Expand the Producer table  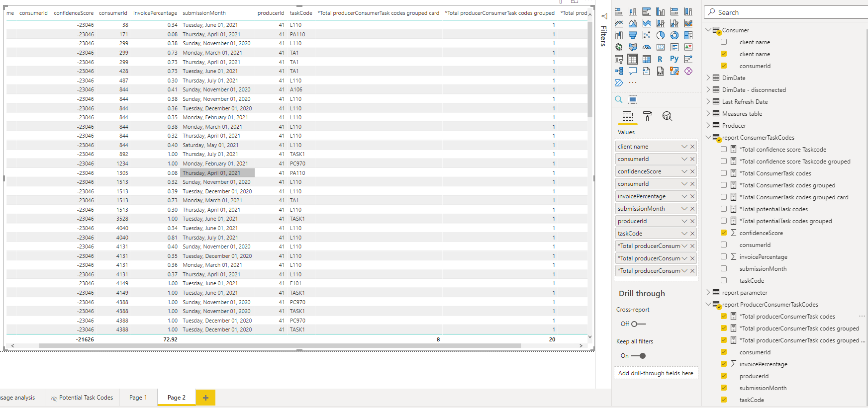click(x=708, y=125)
